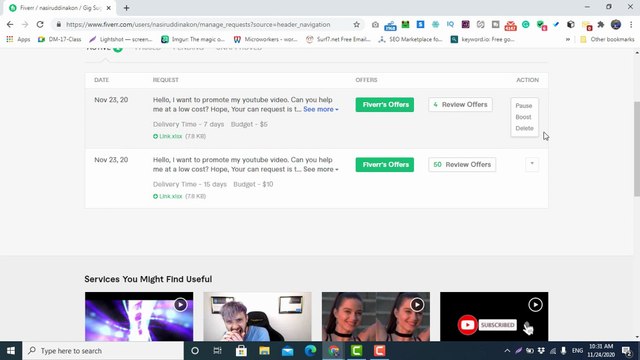640x360 pixels.
Task: Download Link.xlsx from the 7-day request
Action: pyautogui.click(x=168, y=136)
